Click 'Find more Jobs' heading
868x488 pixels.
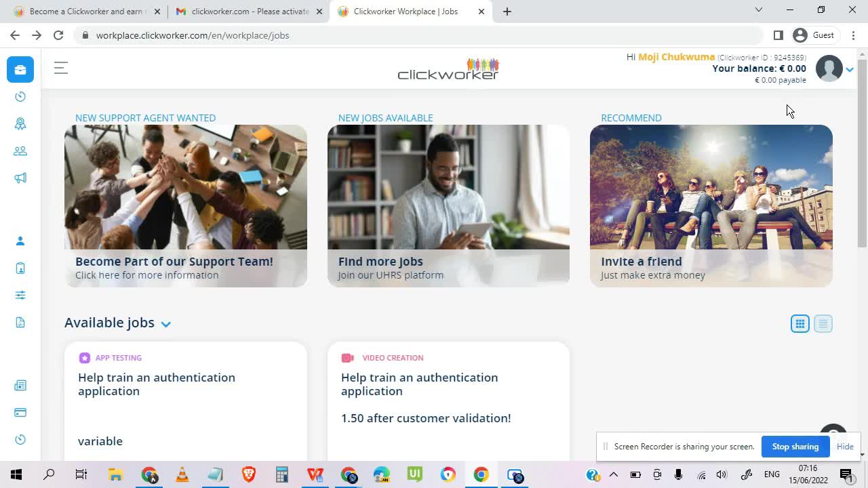coord(380,262)
